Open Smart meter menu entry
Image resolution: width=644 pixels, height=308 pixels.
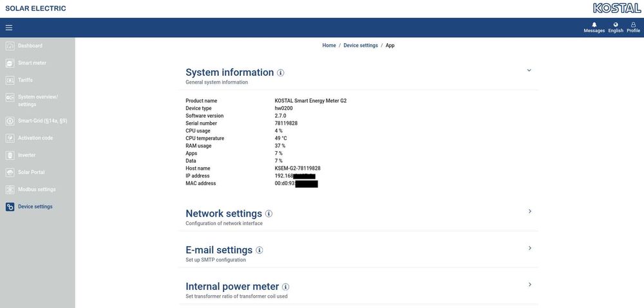(x=32, y=63)
